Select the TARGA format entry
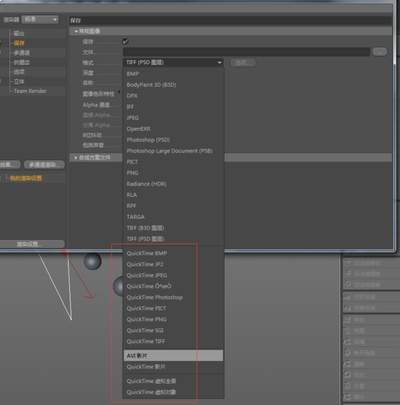400x405 pixels. (x=135, y=217)
